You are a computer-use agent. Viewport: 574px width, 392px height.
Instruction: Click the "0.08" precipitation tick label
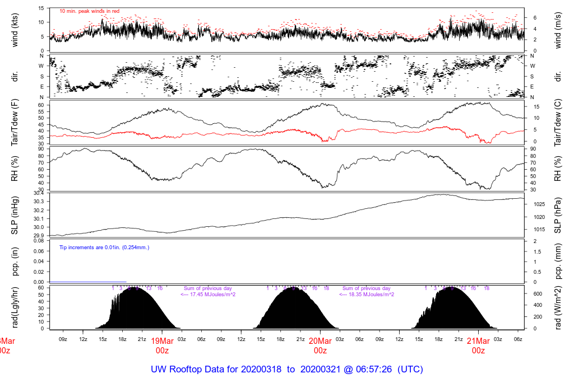click(x=39, y=241)
